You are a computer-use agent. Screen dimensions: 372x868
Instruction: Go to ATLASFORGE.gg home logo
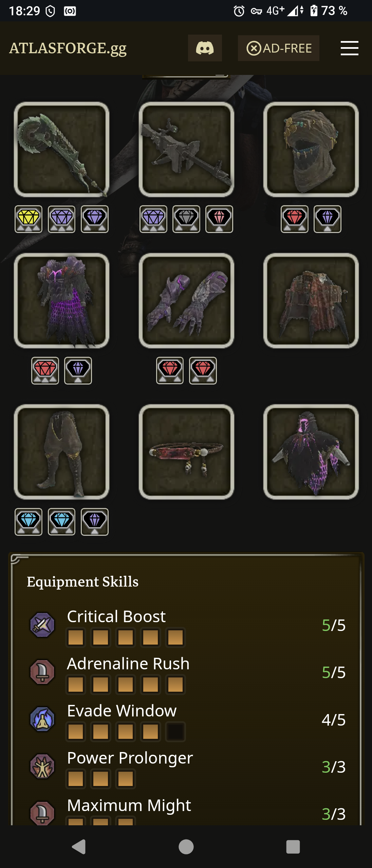pos(68,48)
